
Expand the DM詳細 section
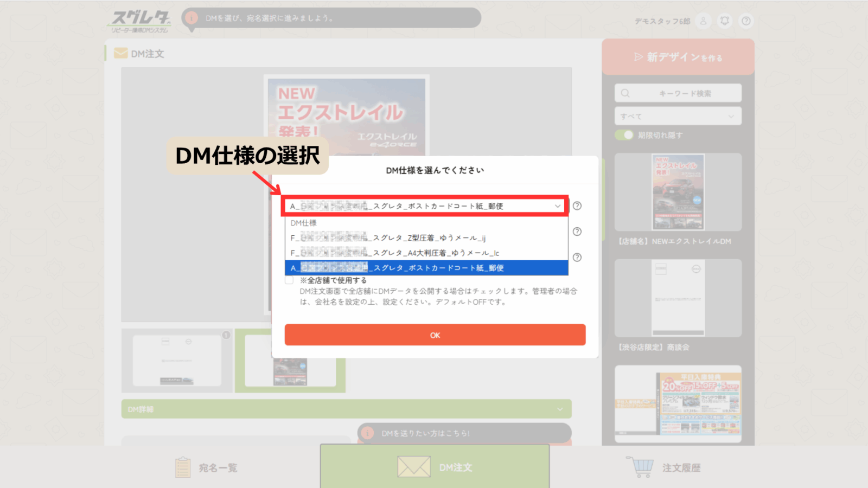(346, 409)
